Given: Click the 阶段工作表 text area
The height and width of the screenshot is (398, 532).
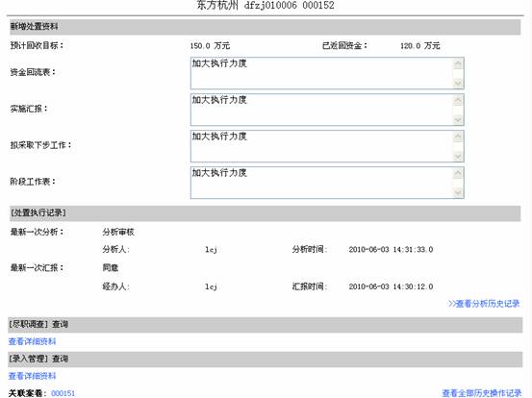Looking at the screenshot, I should tap(327, 183).
